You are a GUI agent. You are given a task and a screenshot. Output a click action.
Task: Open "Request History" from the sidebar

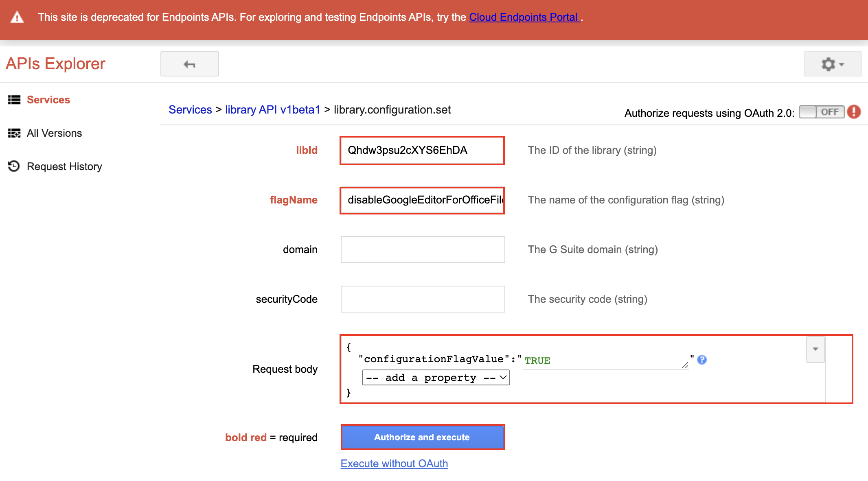pyautogui.click(x=64, y=166)
